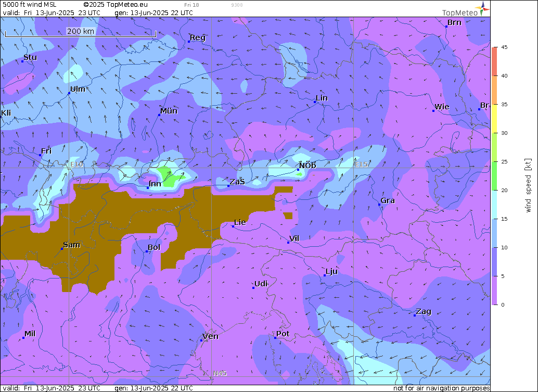The width and height of the screenshot is (538, 392).
Task: Select the Pot city label
Action: point(283,334)
